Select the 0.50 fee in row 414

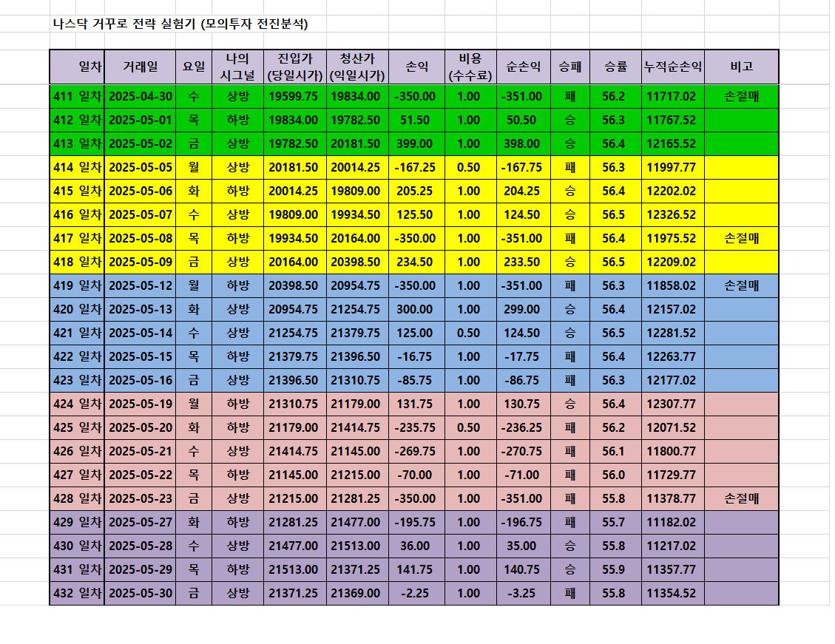tap(470, 167)
